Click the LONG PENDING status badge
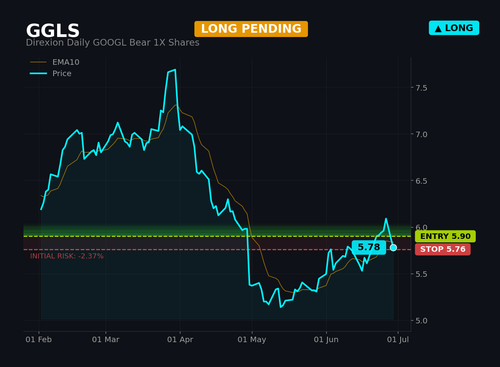Screen dimensions: 500x367 pos(251,29)
